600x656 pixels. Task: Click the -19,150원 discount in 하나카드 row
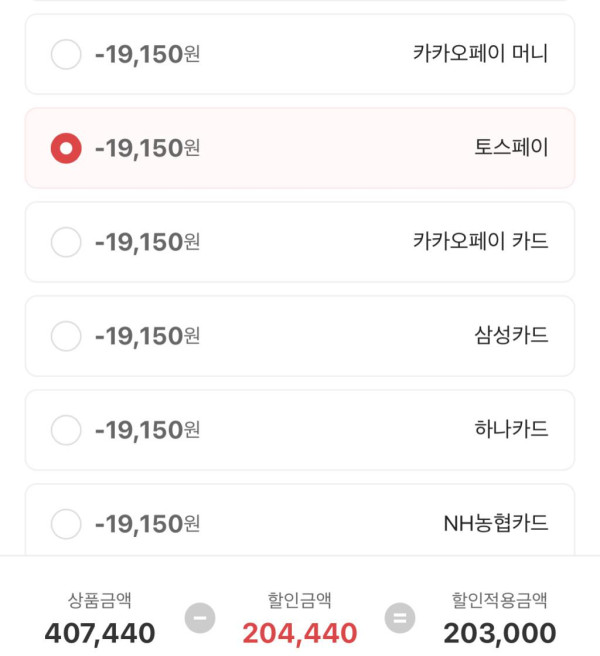(147, 430)
